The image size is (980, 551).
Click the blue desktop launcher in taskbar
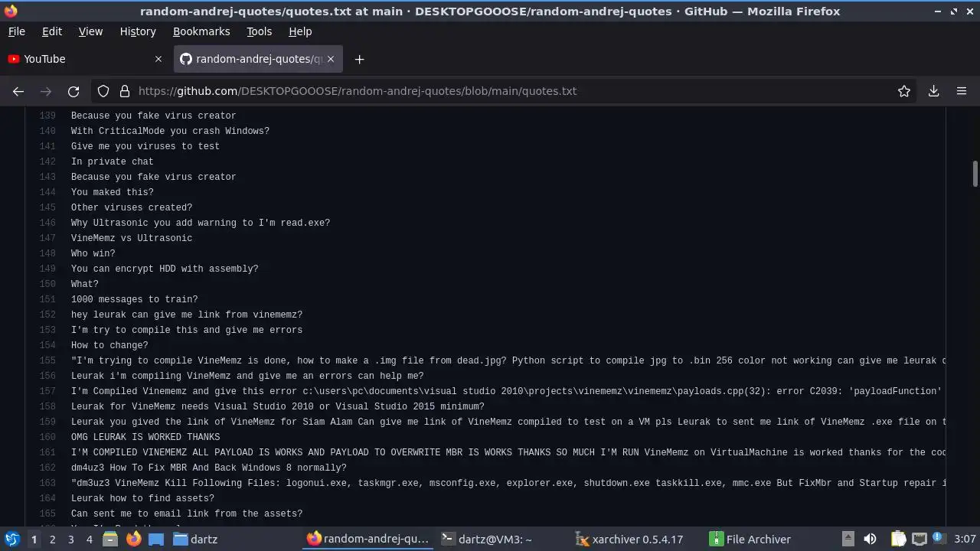coord(156,540)
